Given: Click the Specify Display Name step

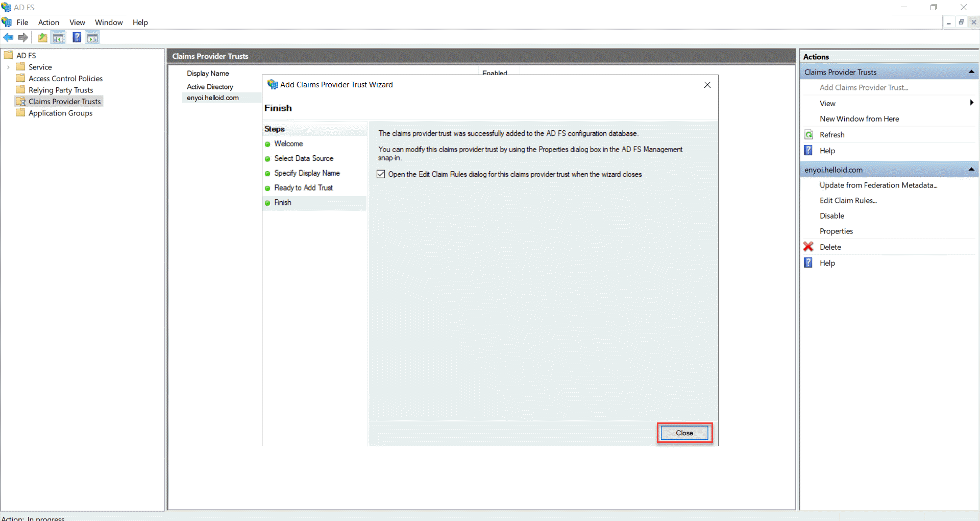Looking at the screenshot, I should click(307, 173).
